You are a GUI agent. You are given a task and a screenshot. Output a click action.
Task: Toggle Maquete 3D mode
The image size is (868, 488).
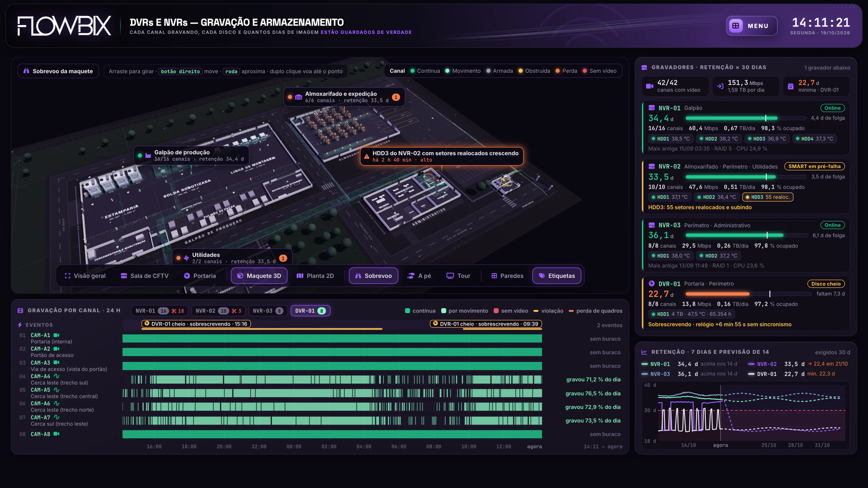coord(259,276)
